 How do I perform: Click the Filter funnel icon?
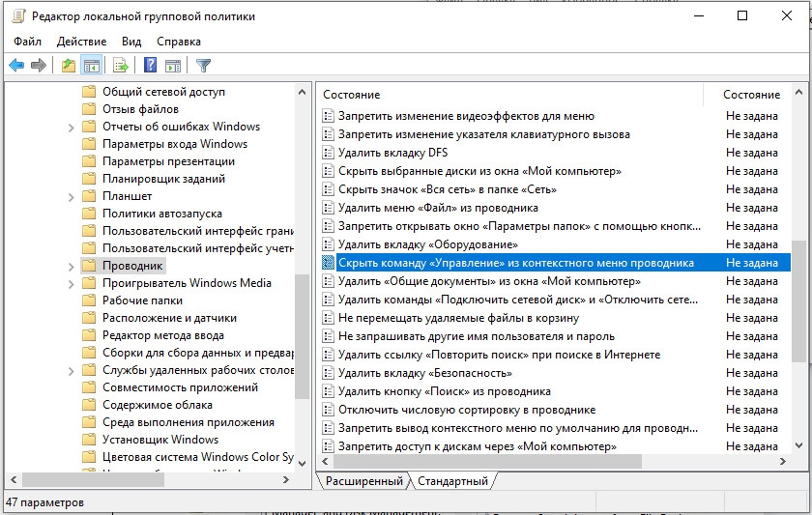[x=203, y=66]
